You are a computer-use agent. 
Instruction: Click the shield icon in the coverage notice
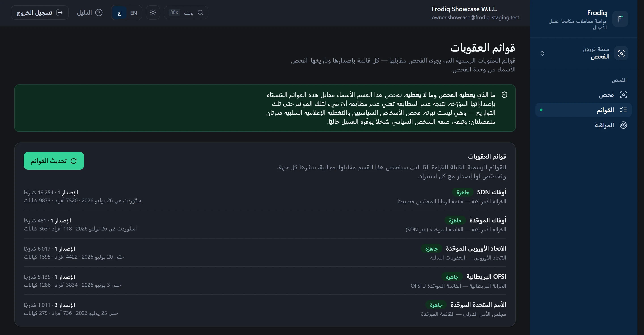(504, 95)
